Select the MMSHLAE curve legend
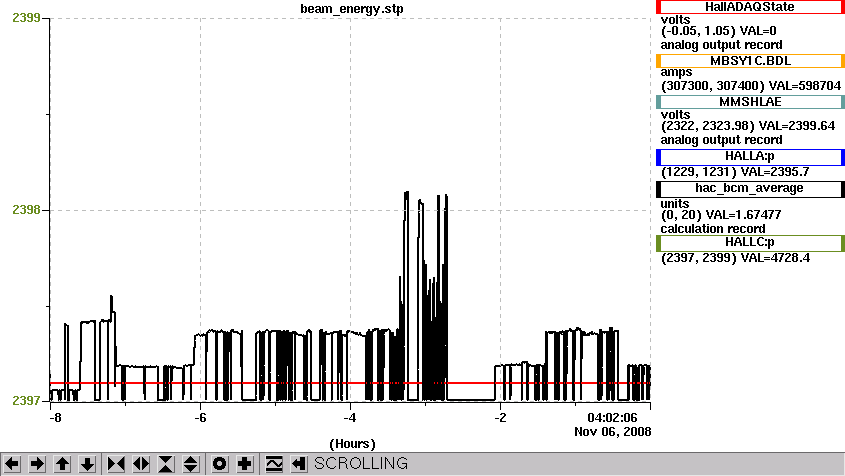 coord(750,102)
